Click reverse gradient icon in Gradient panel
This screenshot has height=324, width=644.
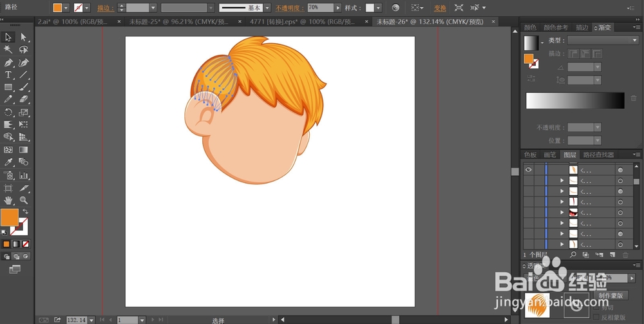(531, 77)
